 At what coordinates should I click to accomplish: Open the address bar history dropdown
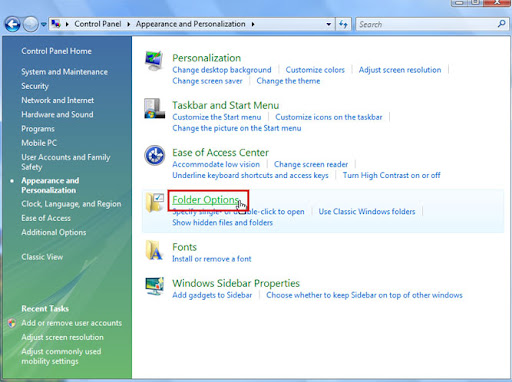(x=329, y=24)
